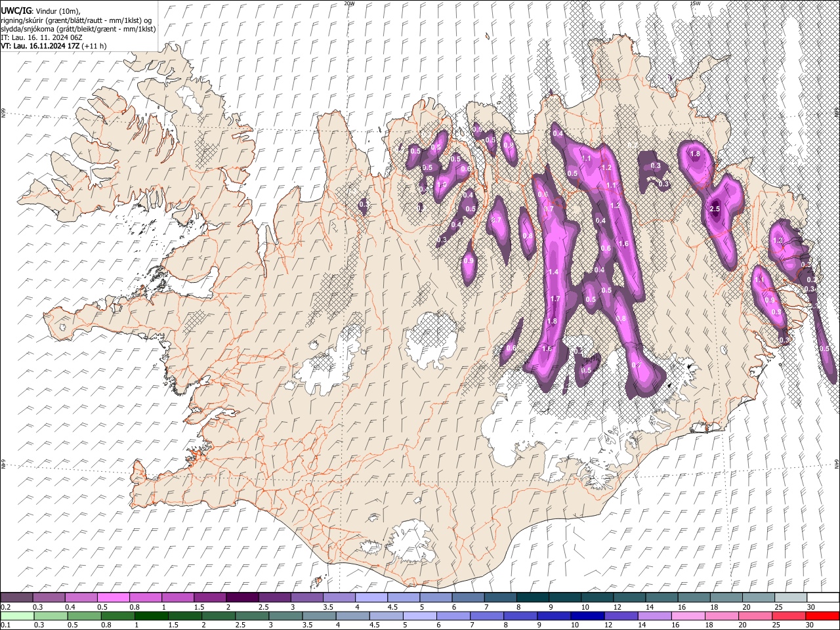Image resolution: width=840 pixels, height=630 pixels.
Task: Click the 'IT: Lau. 16. 11. 2024 06Z' line
Action: click(41, 37)
